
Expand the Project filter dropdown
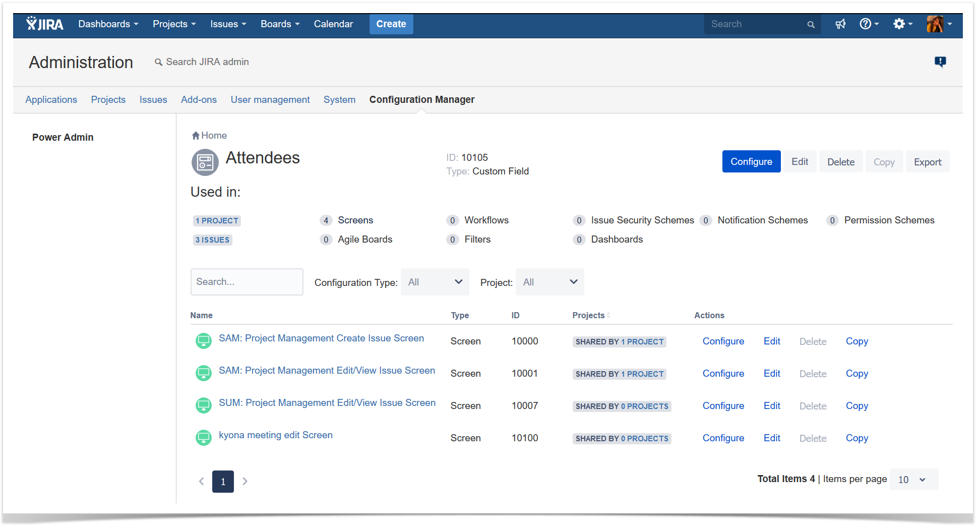point(550,282)
